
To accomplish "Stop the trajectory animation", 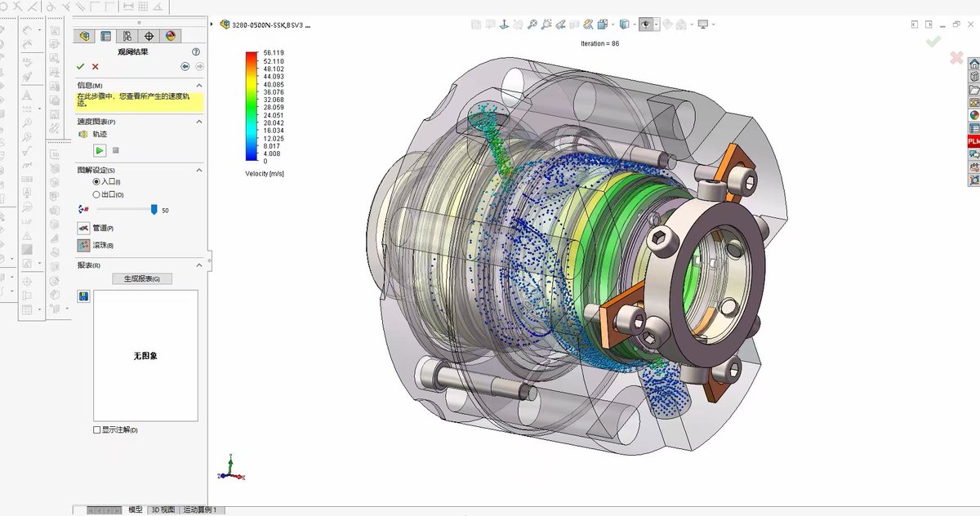I will point(115,150).
